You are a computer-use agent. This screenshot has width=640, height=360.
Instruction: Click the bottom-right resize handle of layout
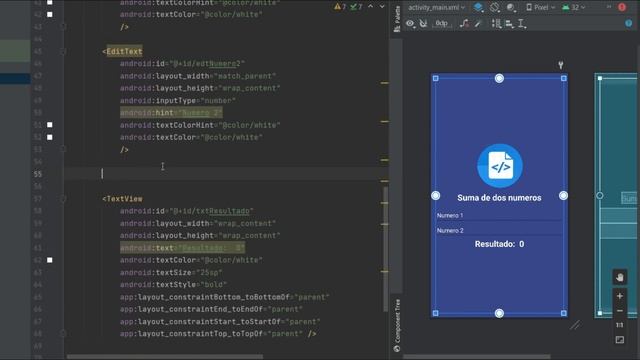point(564,313)
